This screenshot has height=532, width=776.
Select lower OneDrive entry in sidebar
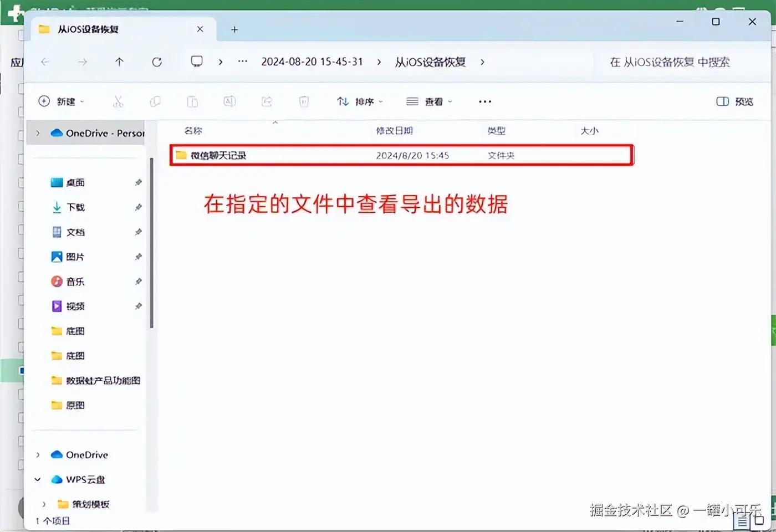[x=79, y=455]
